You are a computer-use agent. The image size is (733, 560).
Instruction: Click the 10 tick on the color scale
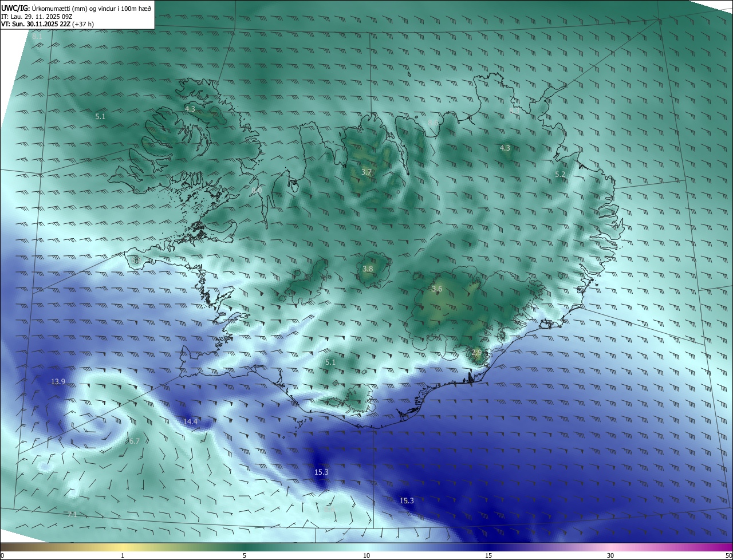coord(366,555)
